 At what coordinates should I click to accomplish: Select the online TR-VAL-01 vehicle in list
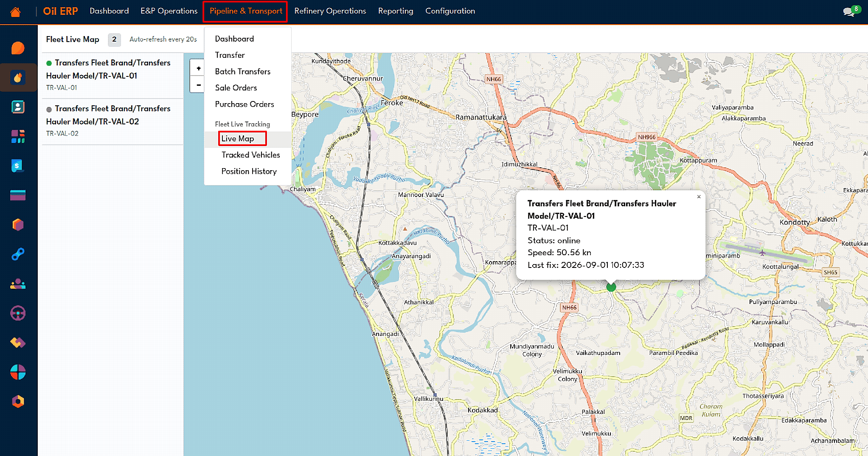[112, 76]
